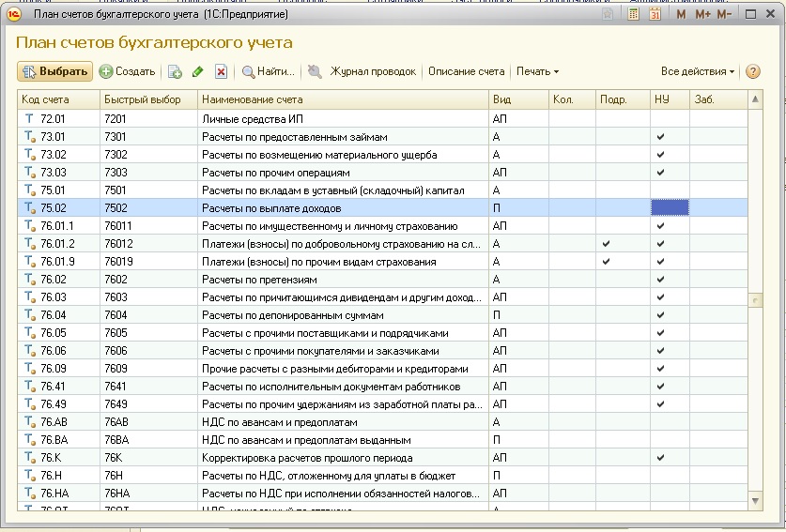Toggle НУ checkbox for account 73.01
786x532 pixels.
tap(660, 137)
